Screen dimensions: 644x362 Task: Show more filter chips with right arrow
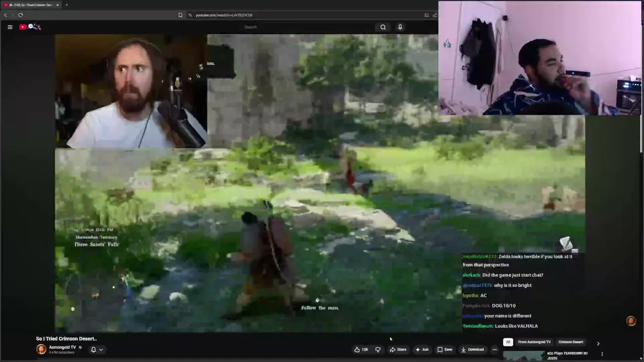coord(598,343)
